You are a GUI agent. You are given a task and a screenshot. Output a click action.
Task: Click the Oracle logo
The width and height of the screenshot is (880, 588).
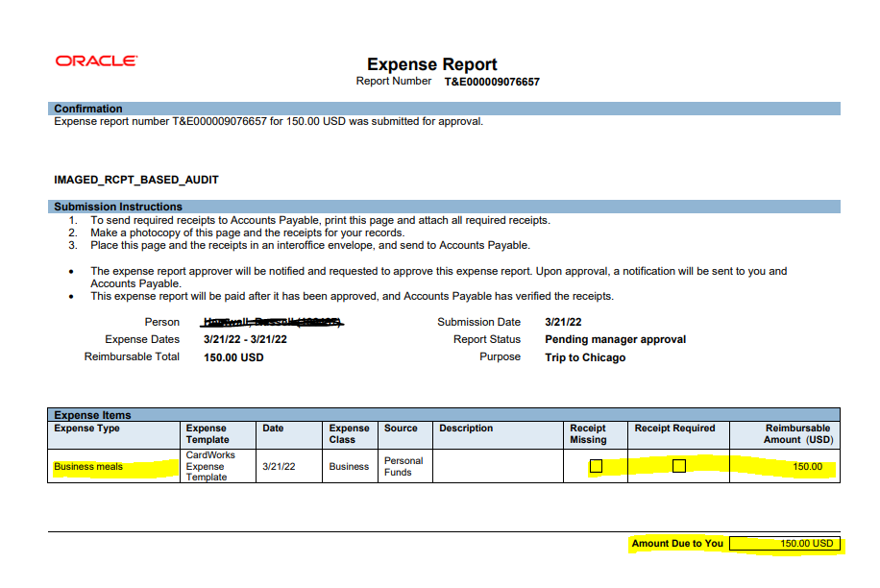tap(94, 61)
